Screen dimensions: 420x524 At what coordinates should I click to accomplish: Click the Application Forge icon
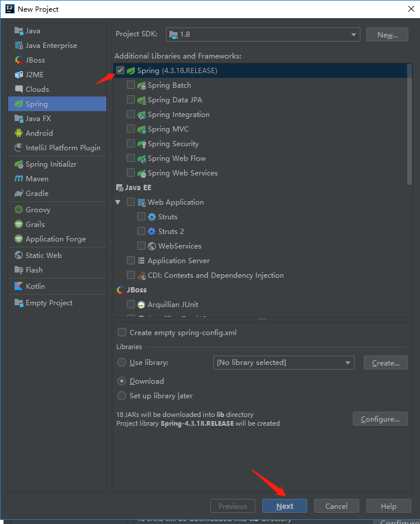tap(19, 239)
